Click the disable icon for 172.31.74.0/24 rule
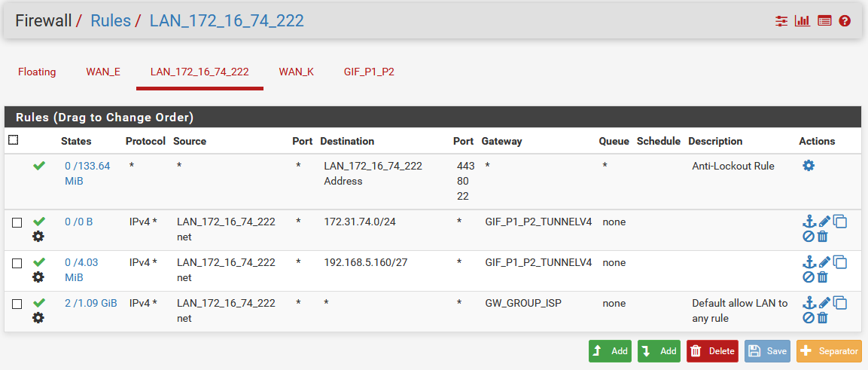The image size is (868, 370). click(809, 237)
